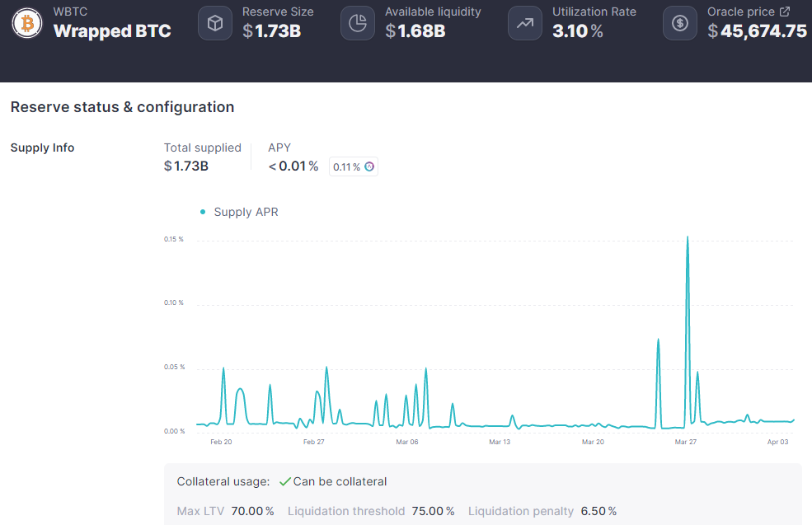This screenshot has height=525, width=812.
Task: Click the Feb 20 x-axis date label
Action: 221,442
